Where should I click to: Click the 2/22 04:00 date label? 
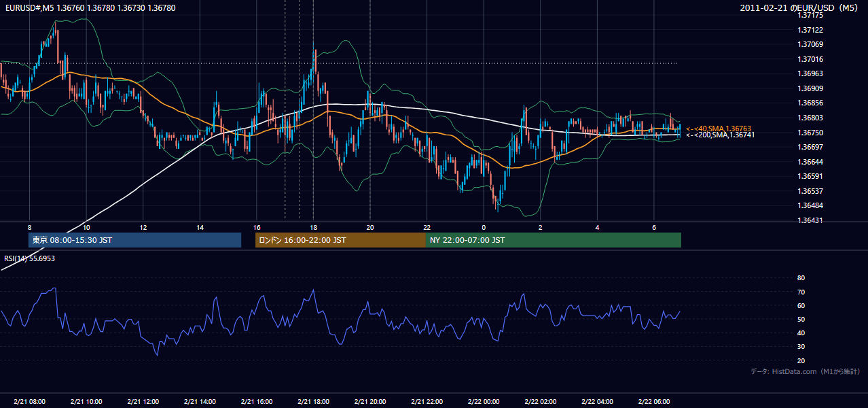pyautogui.click(x=597, y=402)
